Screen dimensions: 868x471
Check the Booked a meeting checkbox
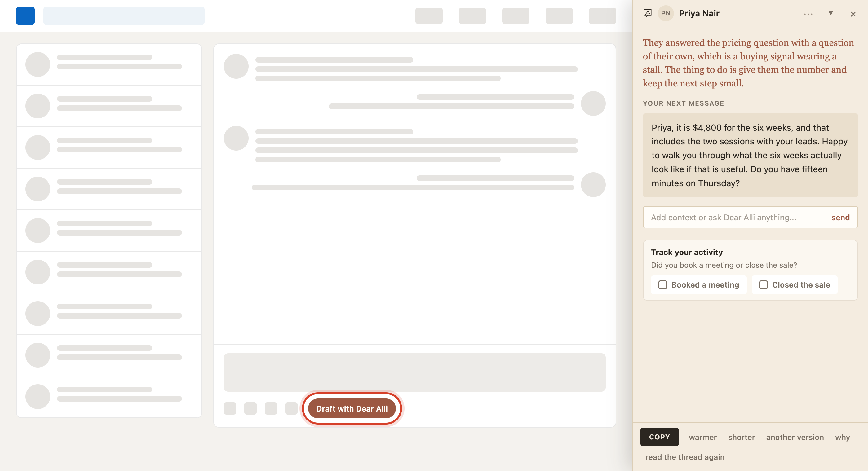pyautogui.click(x=662, y=285)
